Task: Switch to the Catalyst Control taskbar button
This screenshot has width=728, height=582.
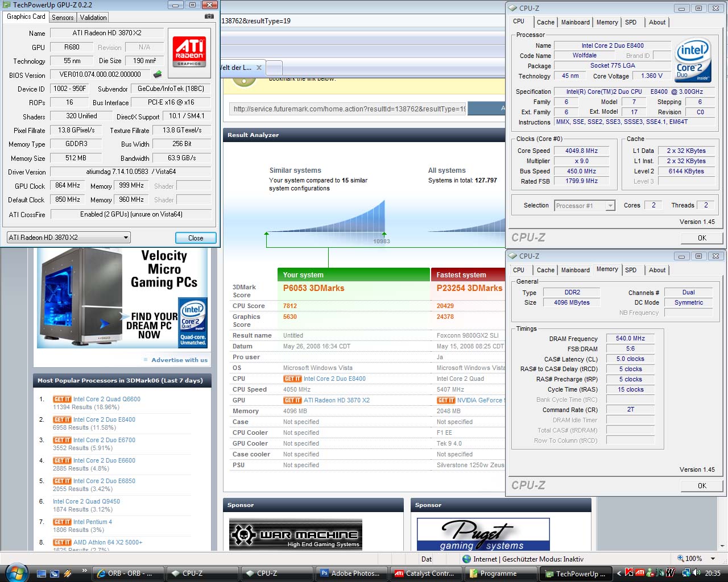Action: click(x=427, y=573)
